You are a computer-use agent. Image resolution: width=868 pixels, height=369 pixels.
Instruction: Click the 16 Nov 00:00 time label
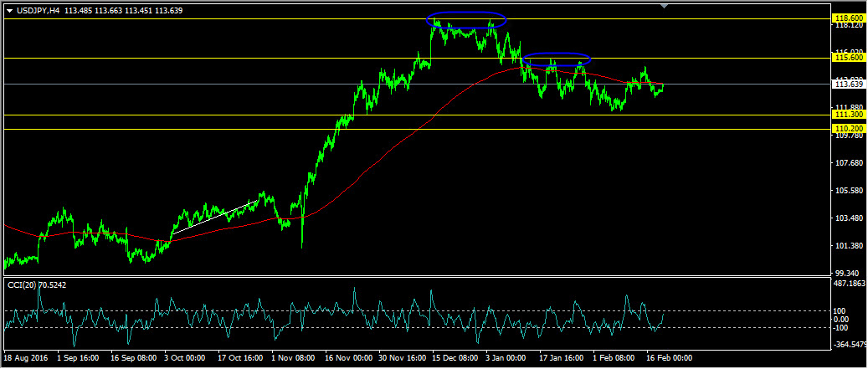pyautogui.click(x=349, y=358)
